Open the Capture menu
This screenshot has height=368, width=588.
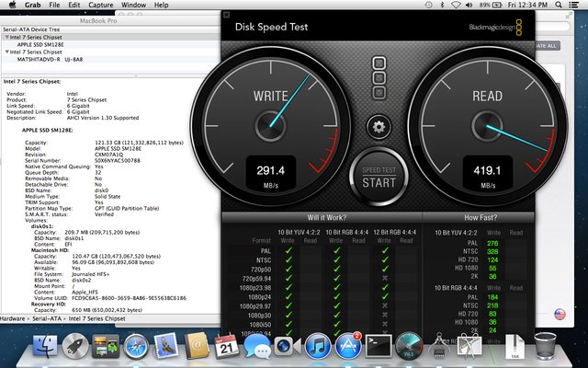[x=101, y=5]
